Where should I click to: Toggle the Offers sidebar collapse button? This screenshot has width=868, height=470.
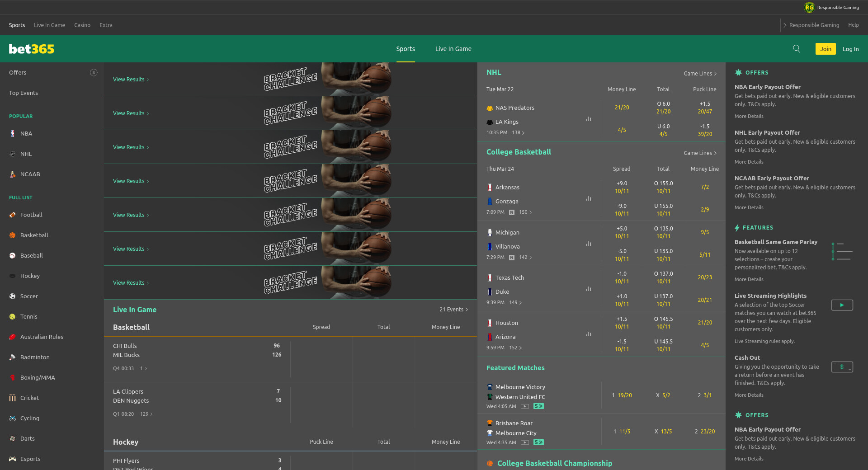94,73
